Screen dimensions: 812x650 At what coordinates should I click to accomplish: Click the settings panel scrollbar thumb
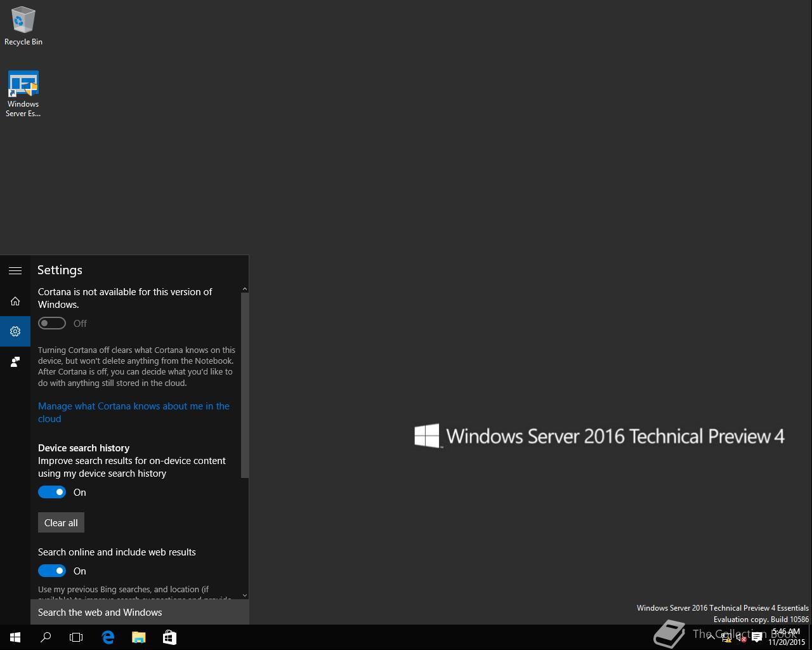click(245, 385)
